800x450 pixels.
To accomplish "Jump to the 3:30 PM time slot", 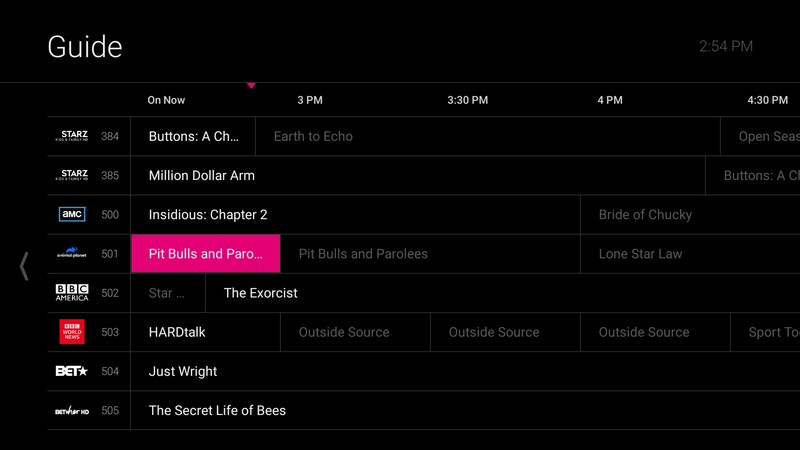I will point(467,100).
